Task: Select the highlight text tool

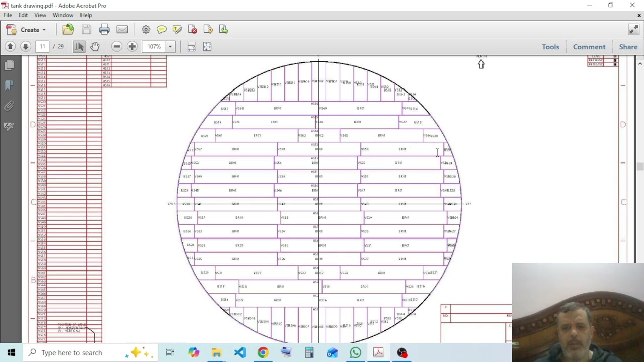Action: [177, 30]
